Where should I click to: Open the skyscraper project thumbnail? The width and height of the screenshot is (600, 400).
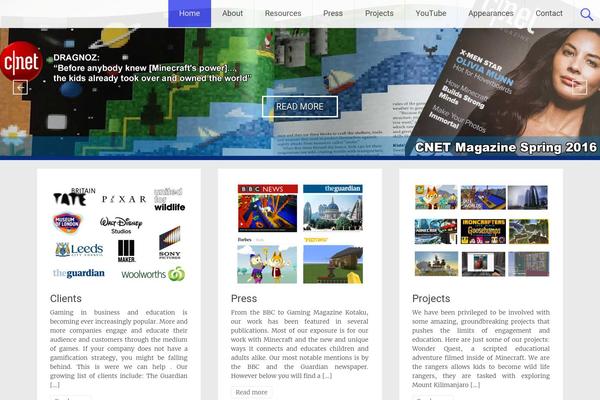(x=528, y=197)
